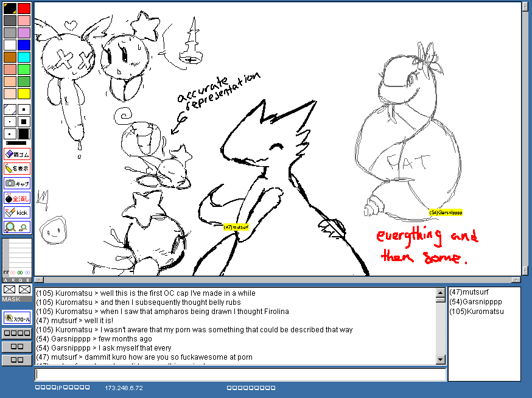Pick the salmon color swatch
Screen dimensions: 532x398
tap(10, 69)
